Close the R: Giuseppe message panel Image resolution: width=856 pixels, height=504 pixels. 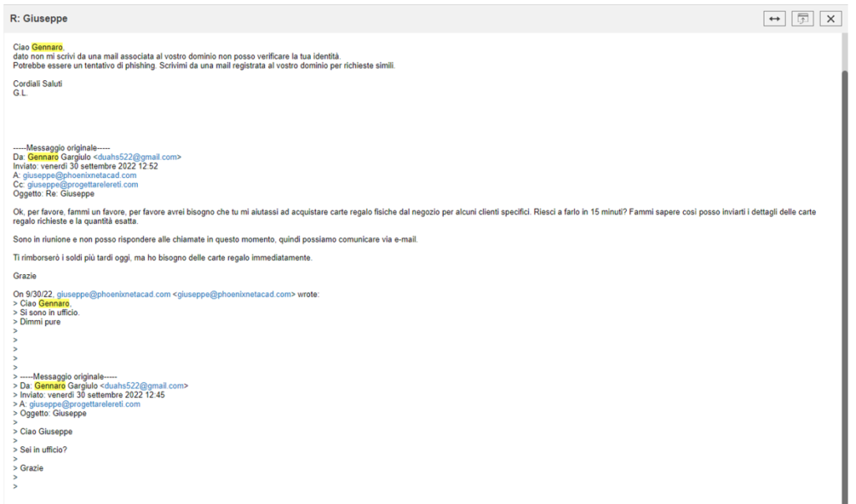pos(830,18)
